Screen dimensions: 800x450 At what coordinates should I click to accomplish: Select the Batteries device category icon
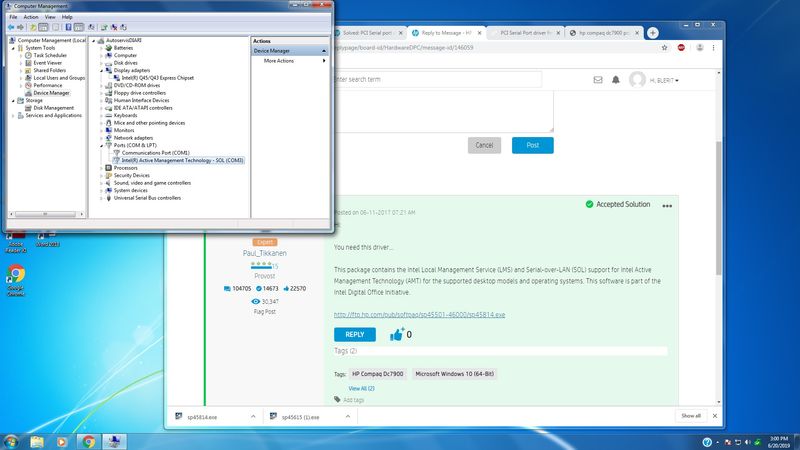[109, 47]
